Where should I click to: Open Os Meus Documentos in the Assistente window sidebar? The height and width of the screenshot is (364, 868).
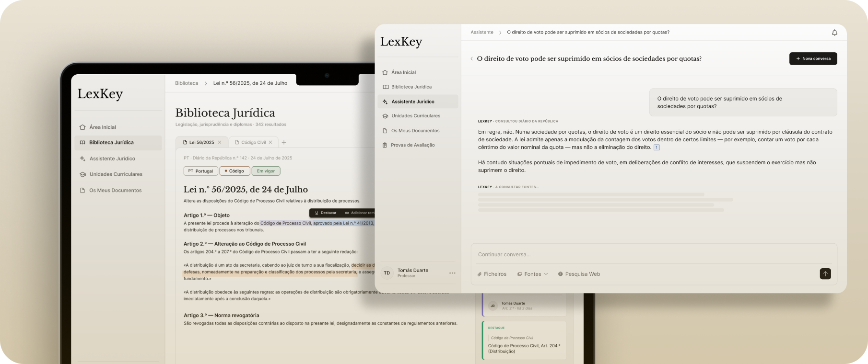[418, 131]
